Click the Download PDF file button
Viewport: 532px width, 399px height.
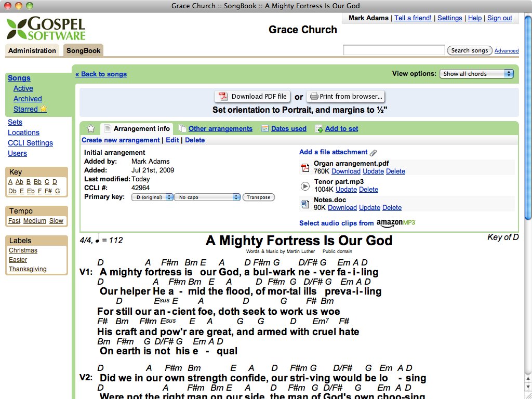(x=252, y=96)
